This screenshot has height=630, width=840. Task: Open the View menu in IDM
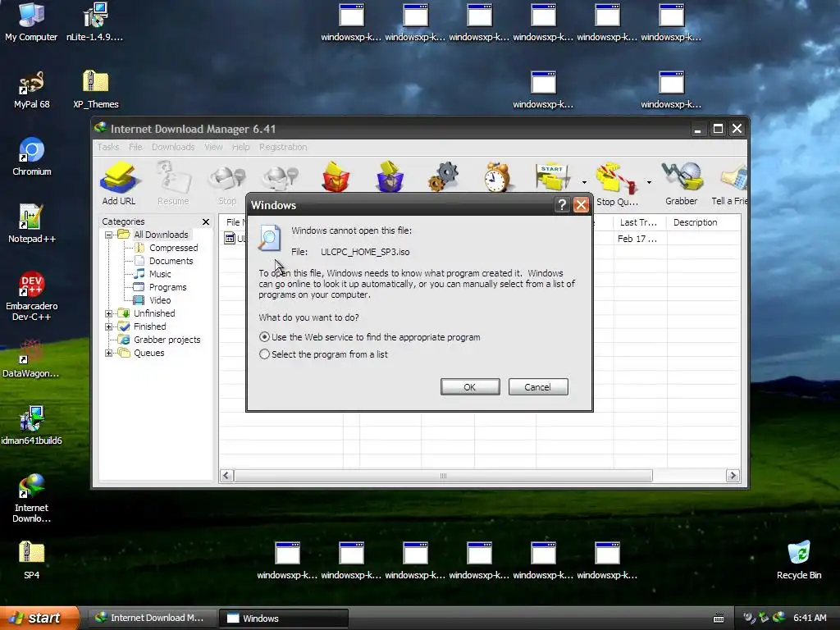(x=213, y=147)
